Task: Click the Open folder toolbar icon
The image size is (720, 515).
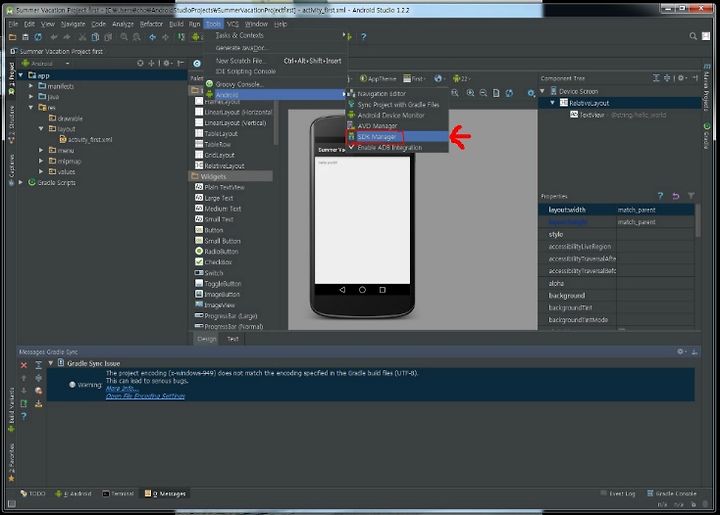Action: click(12, 37)
